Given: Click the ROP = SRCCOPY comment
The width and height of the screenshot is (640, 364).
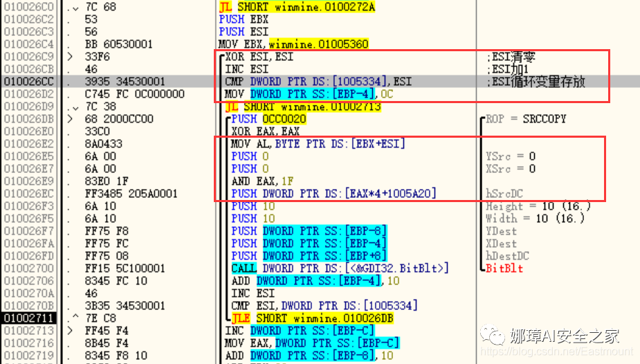Looking at the screenshot, I should click(x=526, y=119).
